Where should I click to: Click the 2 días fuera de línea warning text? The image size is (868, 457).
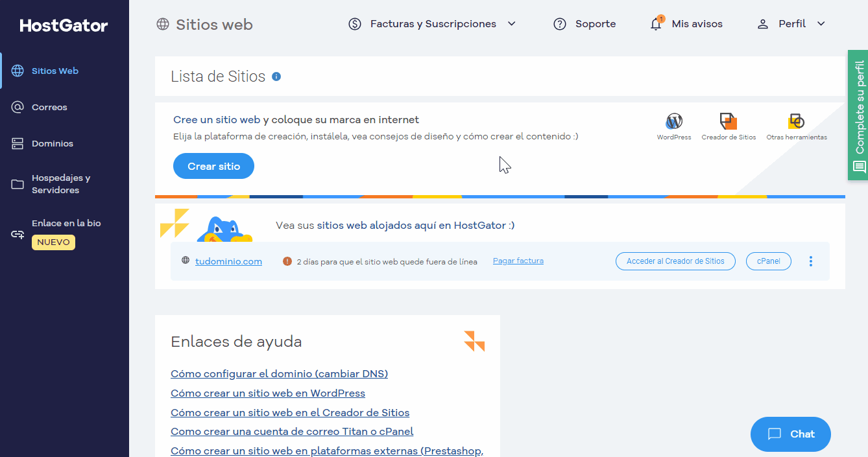(x=387, y=262)
